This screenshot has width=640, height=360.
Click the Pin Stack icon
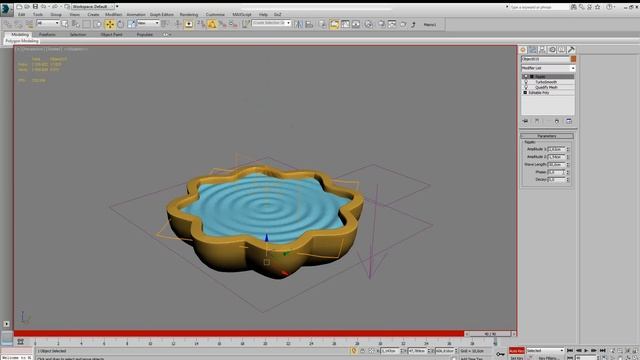click(x=525, y=121)
